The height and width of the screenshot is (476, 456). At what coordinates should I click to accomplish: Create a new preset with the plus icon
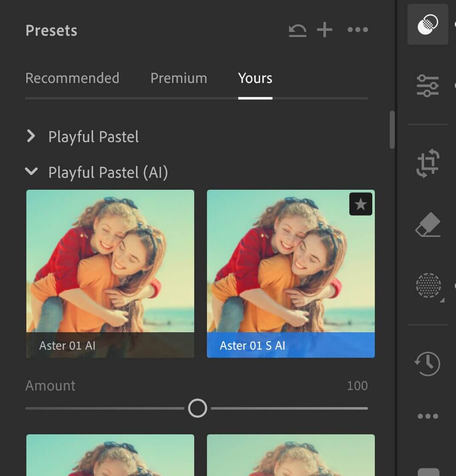click(324, 30)
